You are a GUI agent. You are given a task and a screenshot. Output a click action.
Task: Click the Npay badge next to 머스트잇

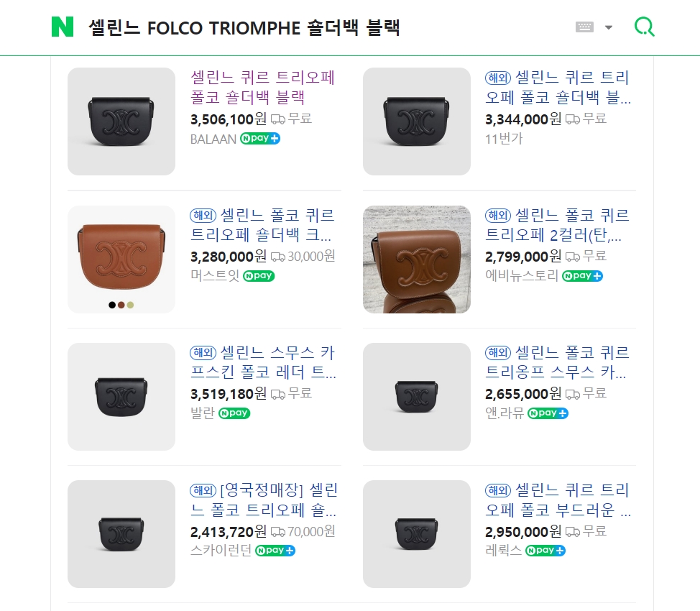coord(259,276)
